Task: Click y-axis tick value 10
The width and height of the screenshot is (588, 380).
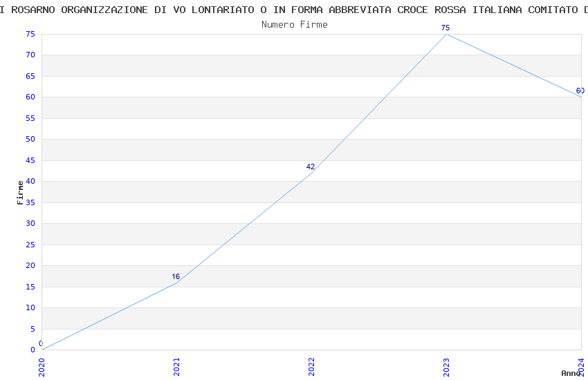Action: (x=30, y=307)
